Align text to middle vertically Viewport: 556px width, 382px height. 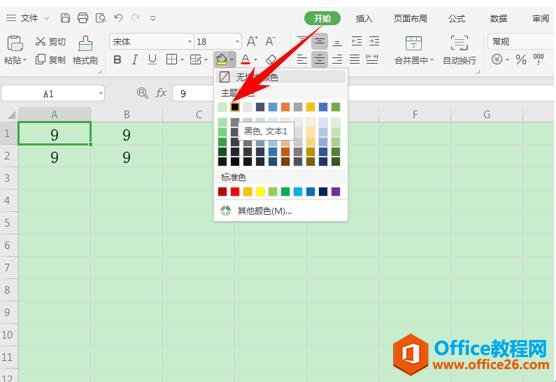[x=319, y=41]
